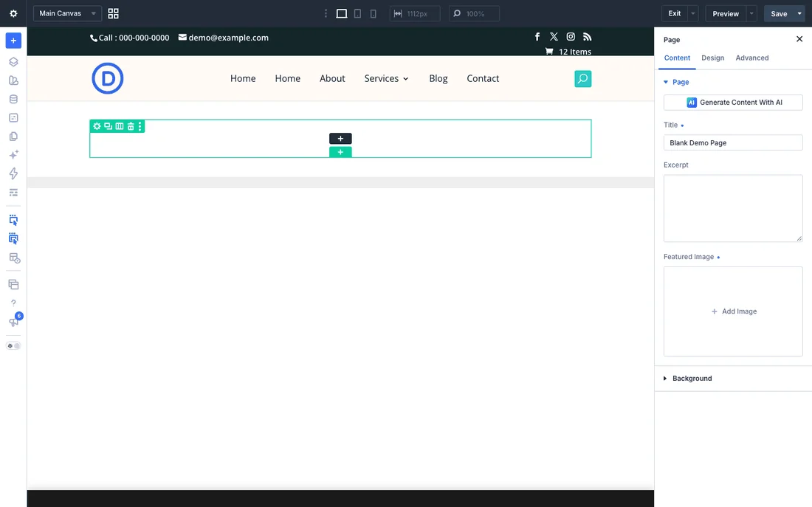Open the Exit dropdown arrow
The height and width of the screenshot is (507, 812).
(x=693, y=13)
